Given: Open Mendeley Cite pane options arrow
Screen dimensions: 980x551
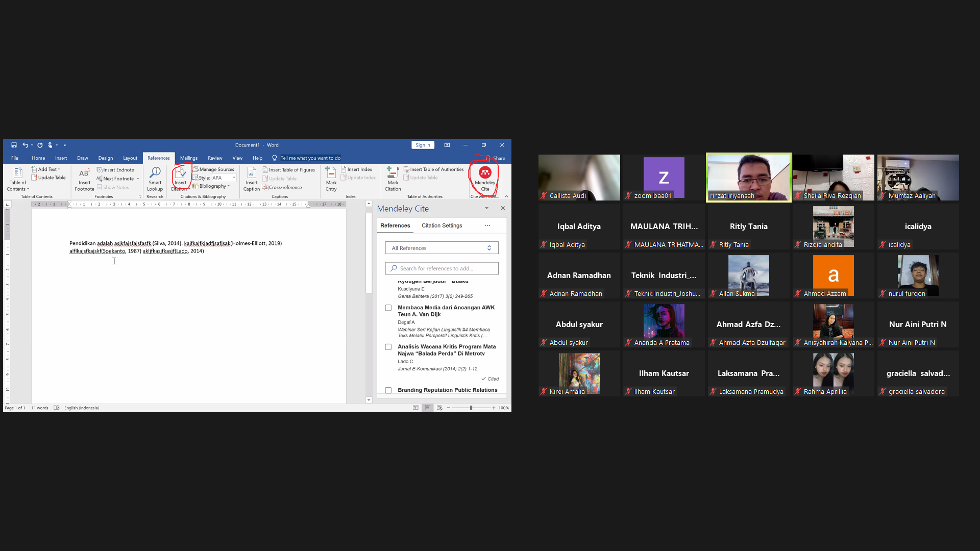Looking at the screenshot, I should tap(486, 208).
